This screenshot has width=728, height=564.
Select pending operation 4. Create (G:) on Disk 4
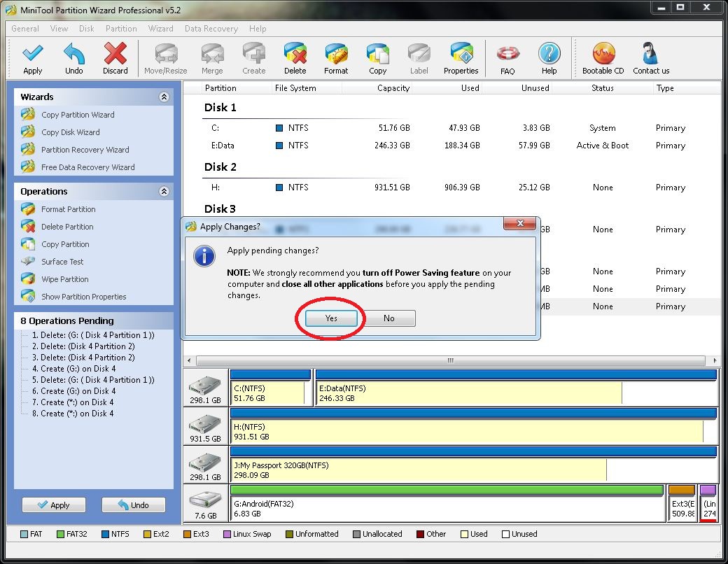point(73,369)
